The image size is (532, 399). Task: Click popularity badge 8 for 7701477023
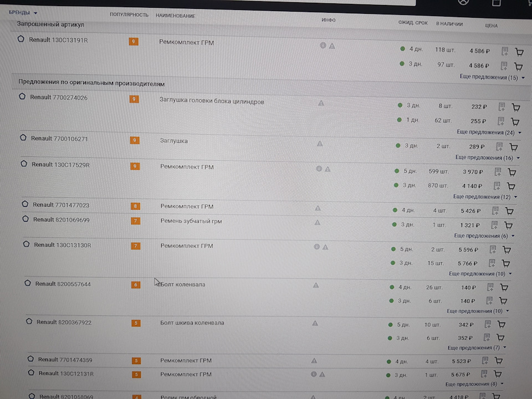pyautogui.click(x=135, y=206)
